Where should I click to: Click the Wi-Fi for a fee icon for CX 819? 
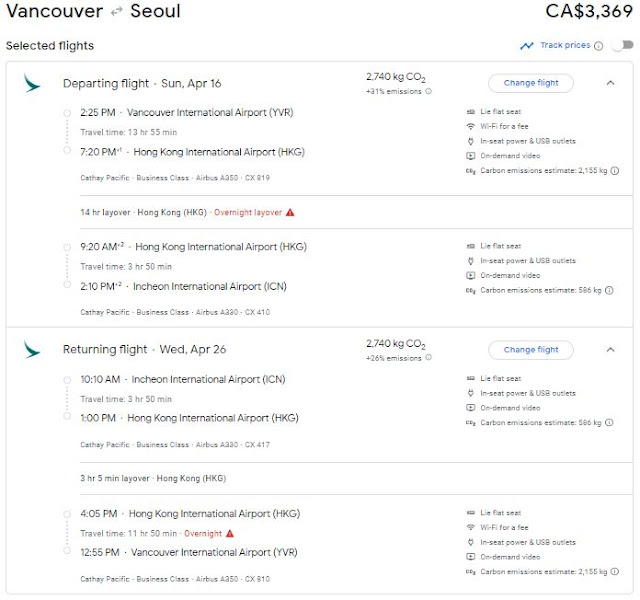(471, 127)
